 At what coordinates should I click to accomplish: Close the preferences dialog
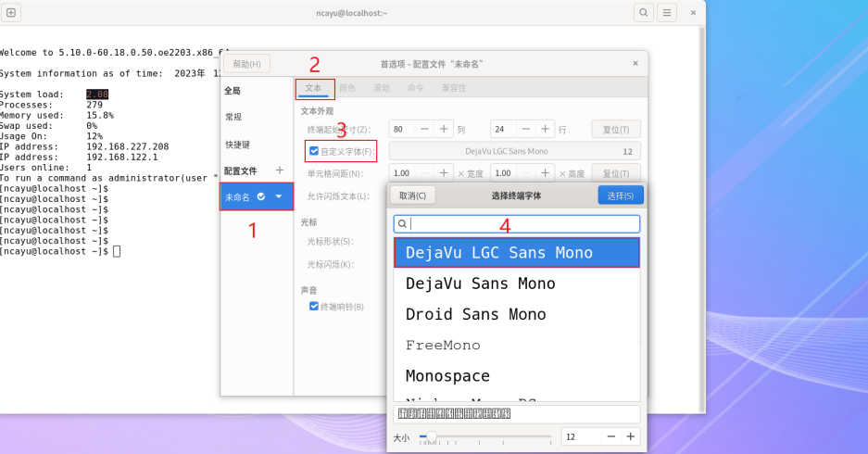tap(635, 64)
